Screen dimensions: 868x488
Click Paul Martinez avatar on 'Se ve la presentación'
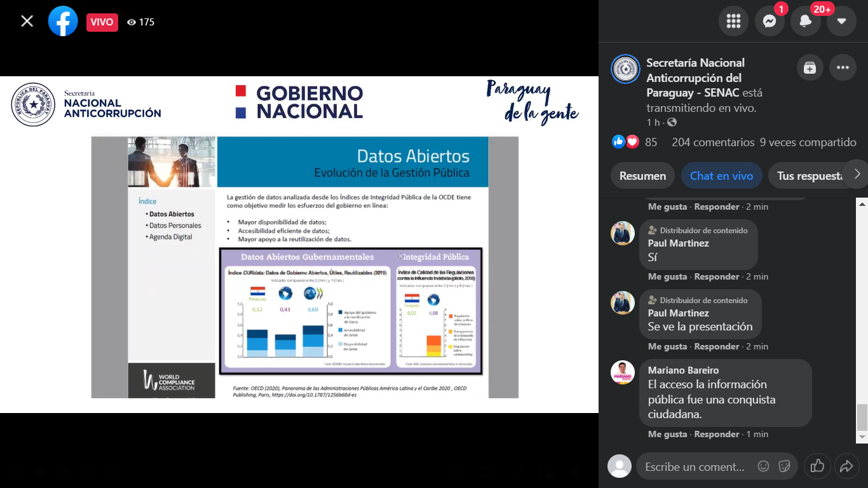[623, 302]
